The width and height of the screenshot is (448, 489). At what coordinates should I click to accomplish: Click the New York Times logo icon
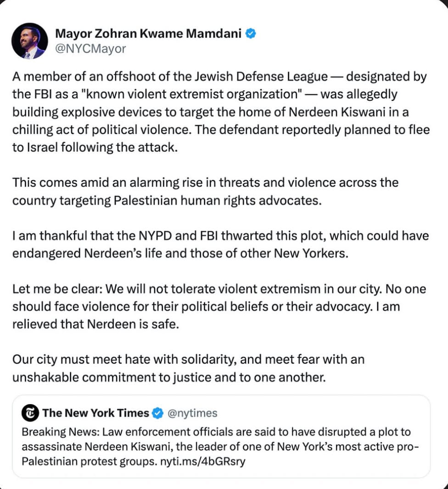point(27,413)
